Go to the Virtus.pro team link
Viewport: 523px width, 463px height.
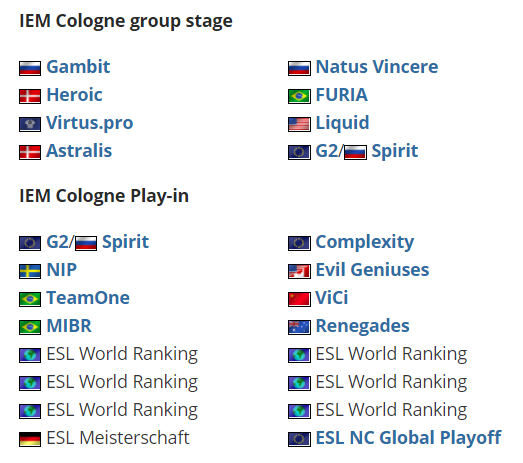(x=90, y=123)
